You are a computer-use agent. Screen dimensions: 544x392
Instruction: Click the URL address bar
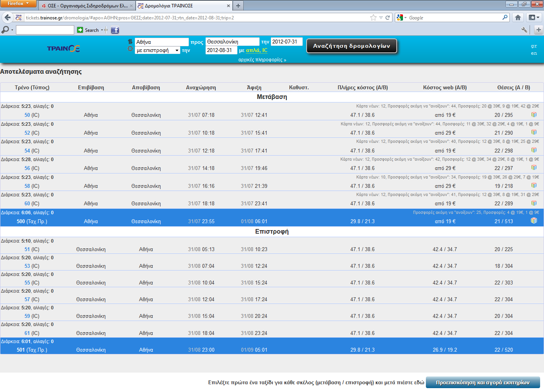pos(196,17)
